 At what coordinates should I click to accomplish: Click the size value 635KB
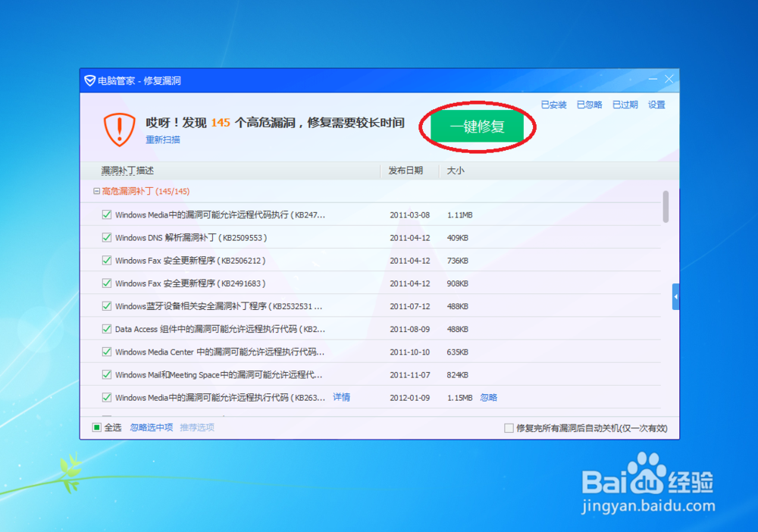457,352
